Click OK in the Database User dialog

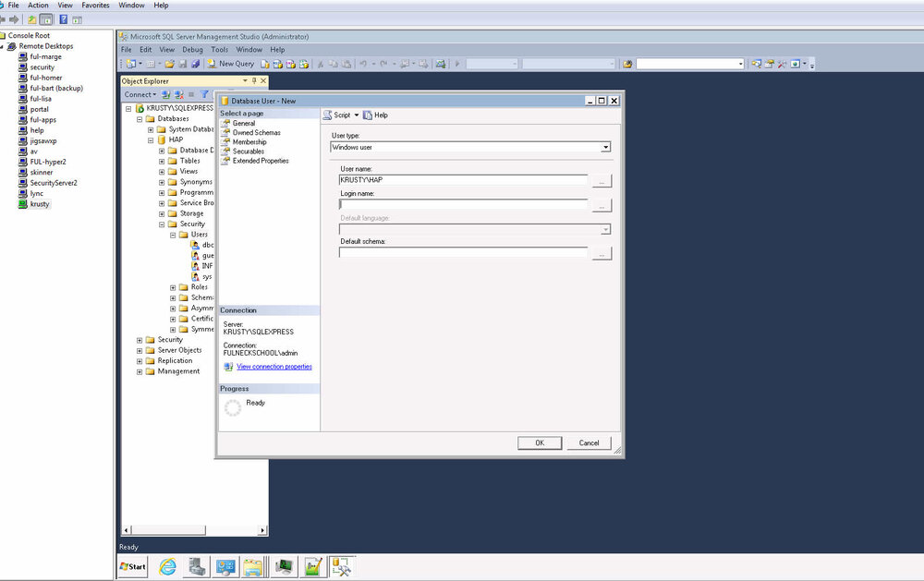click(x=540, y=443)
